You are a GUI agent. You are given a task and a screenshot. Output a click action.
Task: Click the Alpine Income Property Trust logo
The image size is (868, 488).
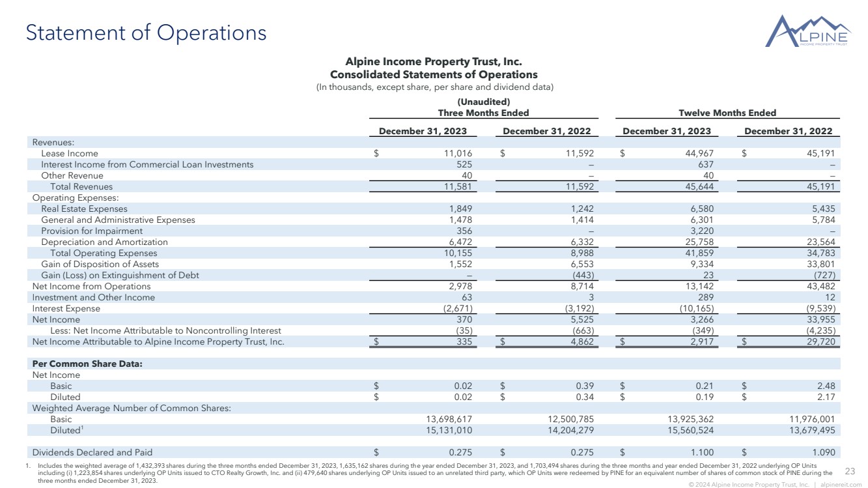point(808,31)
